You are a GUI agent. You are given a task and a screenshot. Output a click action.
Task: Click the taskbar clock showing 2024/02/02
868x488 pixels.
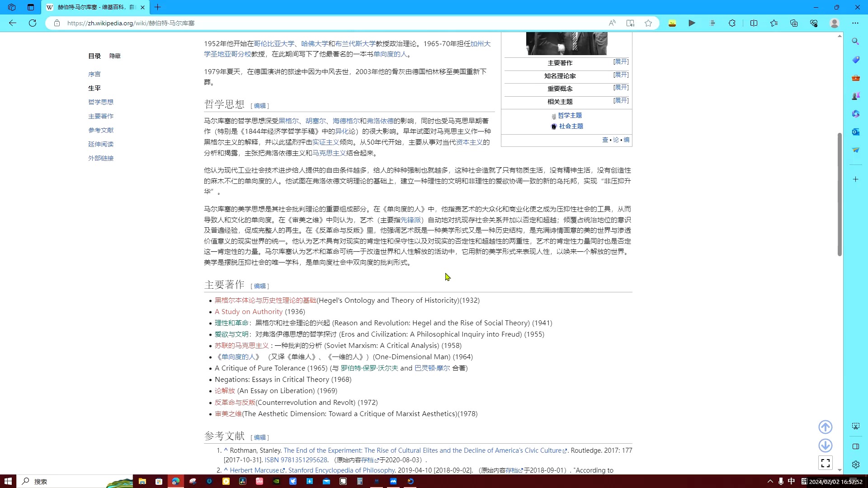click(835, 482)
